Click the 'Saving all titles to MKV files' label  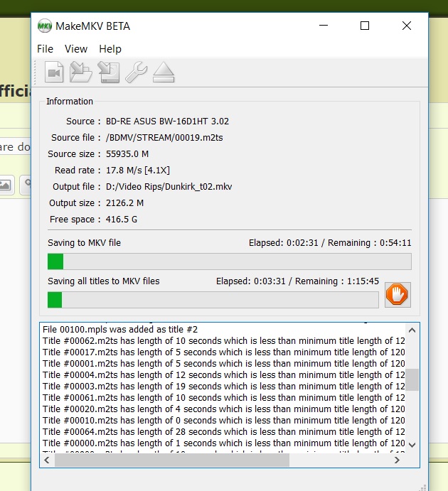(x=104, y=281)
